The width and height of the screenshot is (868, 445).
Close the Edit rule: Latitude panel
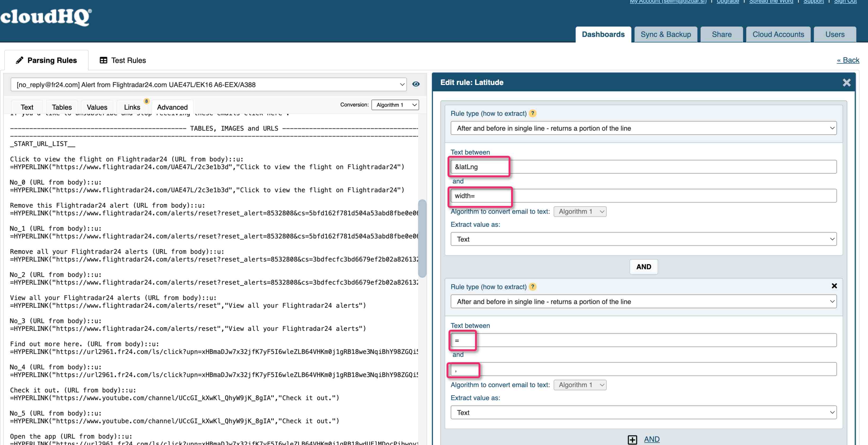[x=847, y=82]
